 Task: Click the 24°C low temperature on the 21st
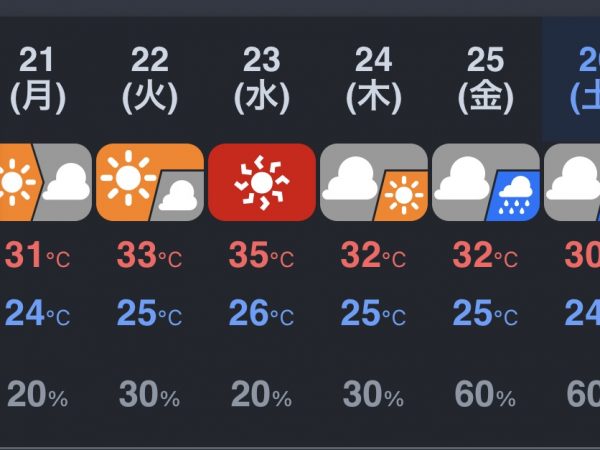tap(38, 313)
